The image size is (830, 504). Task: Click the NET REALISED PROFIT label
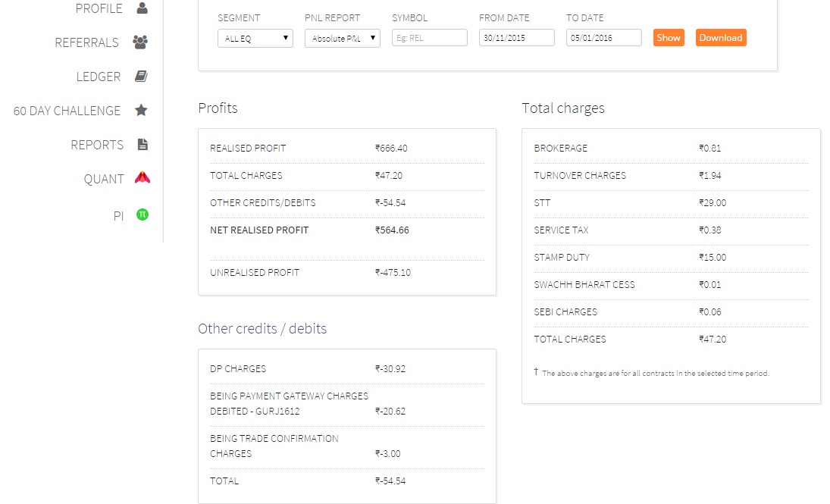(x=259, y=230)
